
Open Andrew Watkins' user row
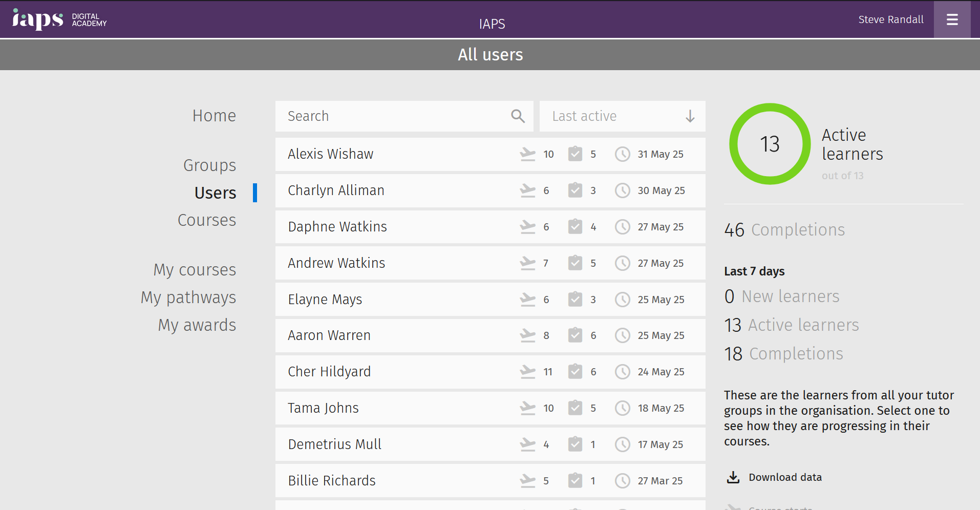[x=491, y=263]
